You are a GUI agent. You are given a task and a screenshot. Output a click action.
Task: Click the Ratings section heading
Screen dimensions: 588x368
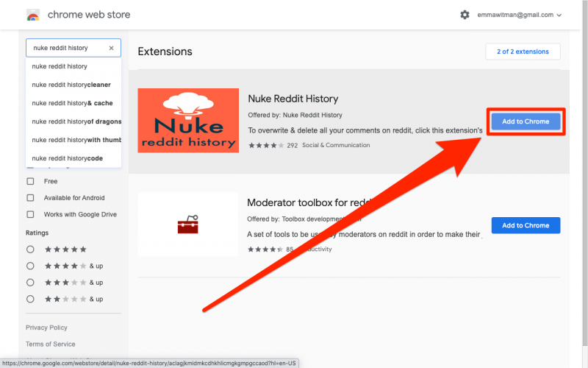click(x=37, y=233)
